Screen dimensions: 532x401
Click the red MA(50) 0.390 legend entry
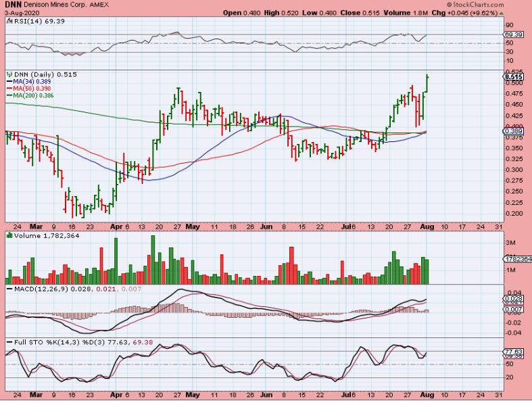pos(29,89)
